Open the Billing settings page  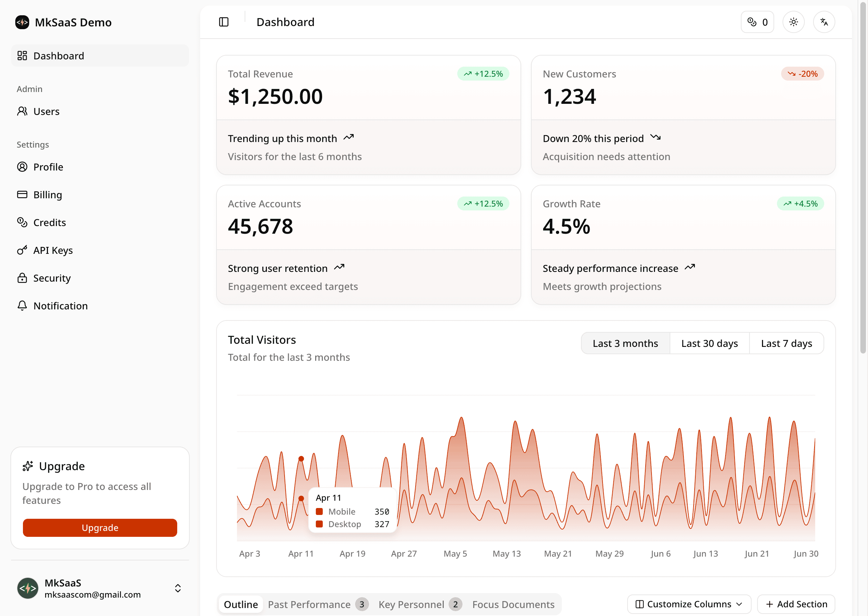[x=48, y=194]
